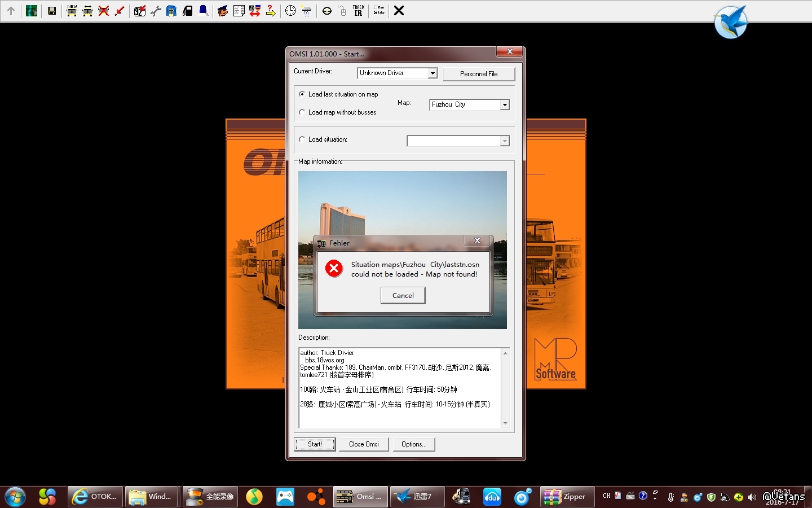Screen dimensions: 812x508
Task: Click the NEW bus toolbar icon
Action: (72, 11)
